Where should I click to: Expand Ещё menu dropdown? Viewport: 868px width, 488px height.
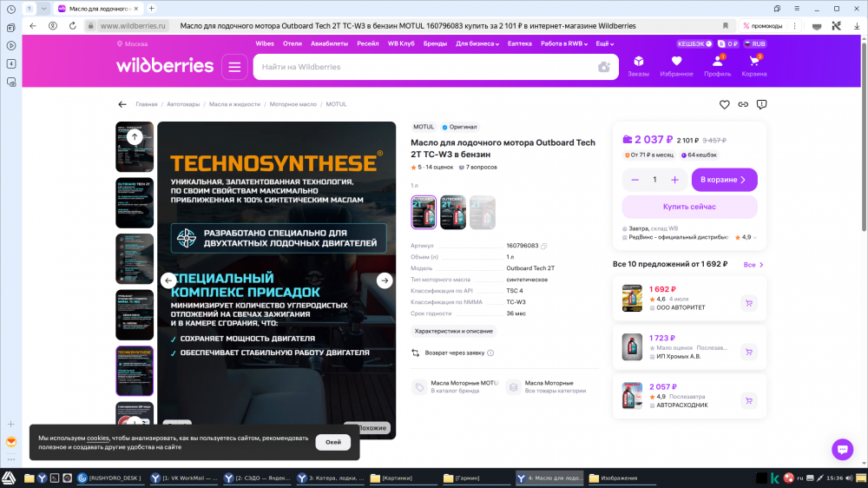(x=604, y=43)
